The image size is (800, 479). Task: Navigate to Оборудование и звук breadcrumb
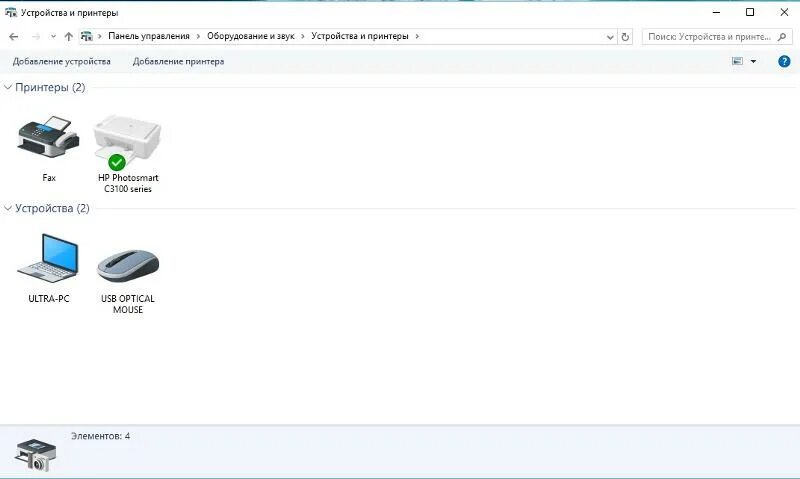[251, 36]
